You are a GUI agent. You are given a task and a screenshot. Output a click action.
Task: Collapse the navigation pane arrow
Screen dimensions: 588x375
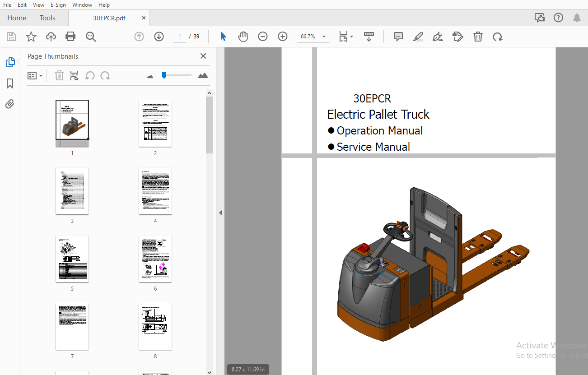pos(220,213)
